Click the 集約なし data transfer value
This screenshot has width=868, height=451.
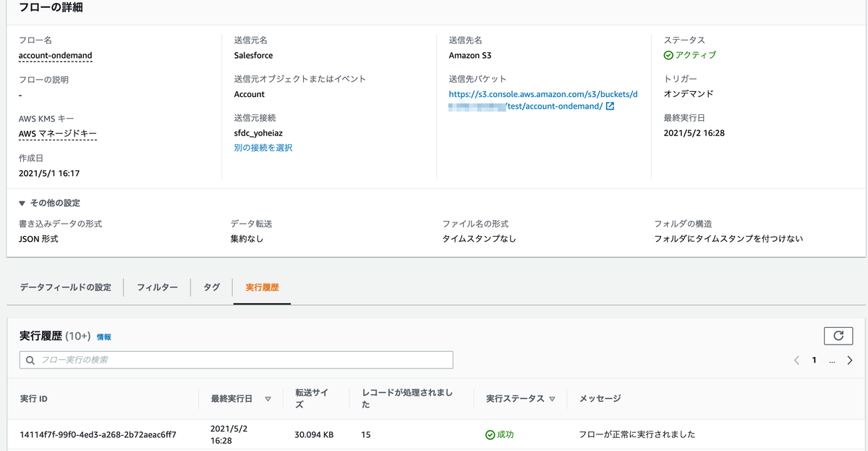pyautogui.click(x=246, y=239)
